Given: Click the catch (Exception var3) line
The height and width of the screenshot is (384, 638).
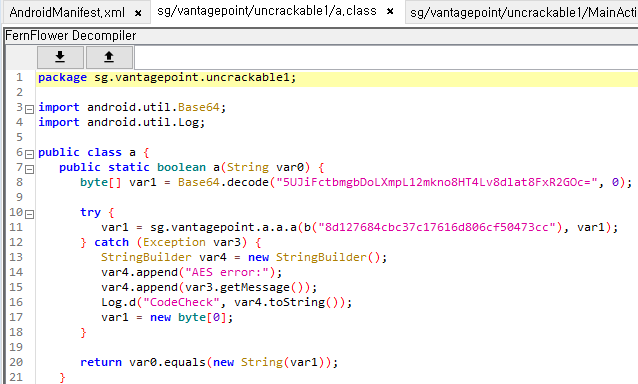Looking at the screenshot, I should coord(171,242).
